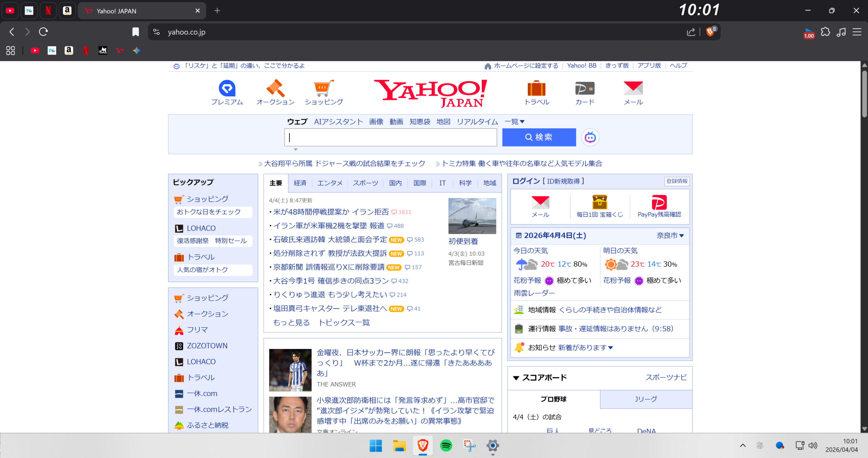Collapse the スコアボード section

516,378
